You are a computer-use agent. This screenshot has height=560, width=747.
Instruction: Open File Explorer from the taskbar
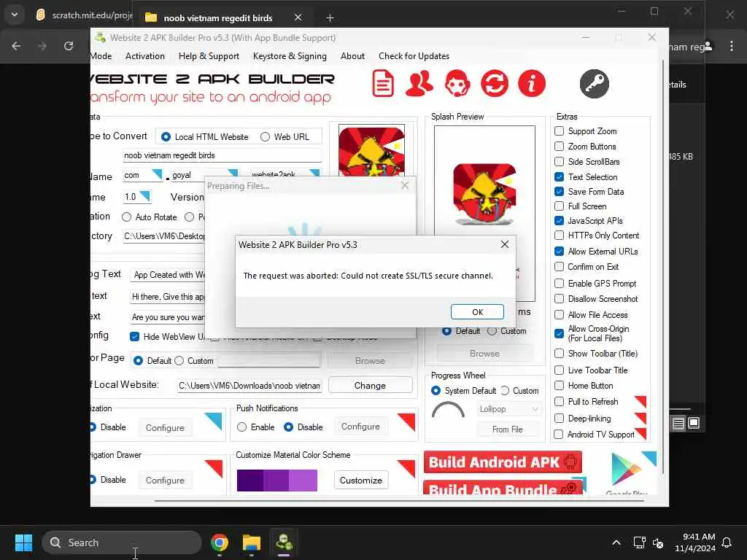[x=251, y=542]
